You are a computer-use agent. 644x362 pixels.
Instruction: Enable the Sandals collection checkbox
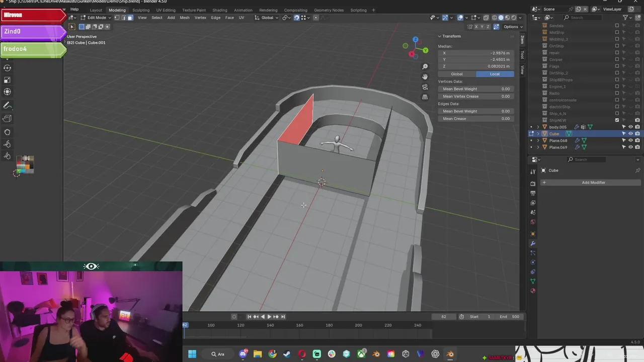(617, 26)
